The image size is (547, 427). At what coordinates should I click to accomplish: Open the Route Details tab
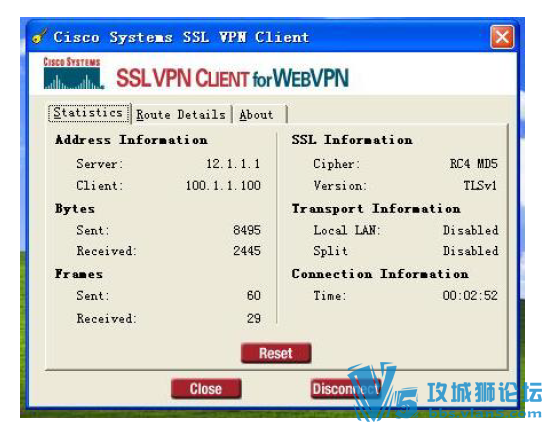pos(181,114)
